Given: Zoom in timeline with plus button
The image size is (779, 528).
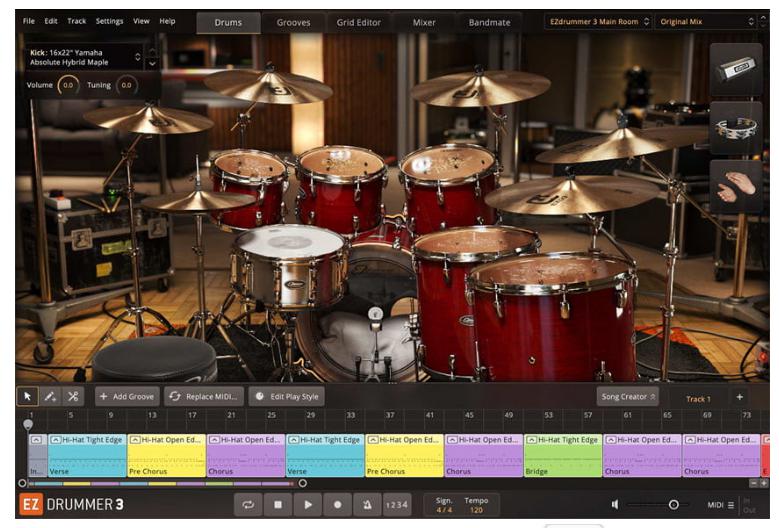Looking at the screenshot, I should (764, 483).
